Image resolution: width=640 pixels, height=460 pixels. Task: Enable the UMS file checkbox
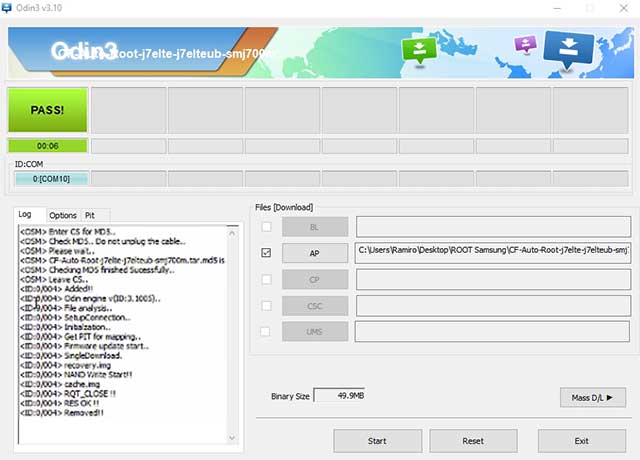tap(265, 331)
